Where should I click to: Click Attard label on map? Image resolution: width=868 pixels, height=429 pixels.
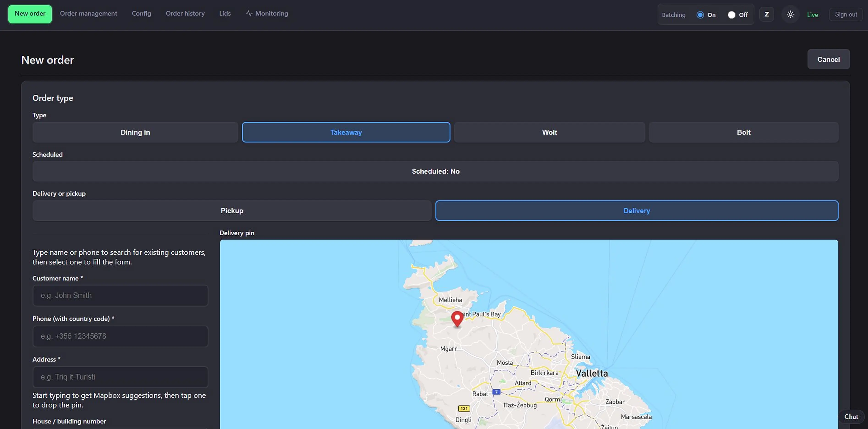point(523,383)
